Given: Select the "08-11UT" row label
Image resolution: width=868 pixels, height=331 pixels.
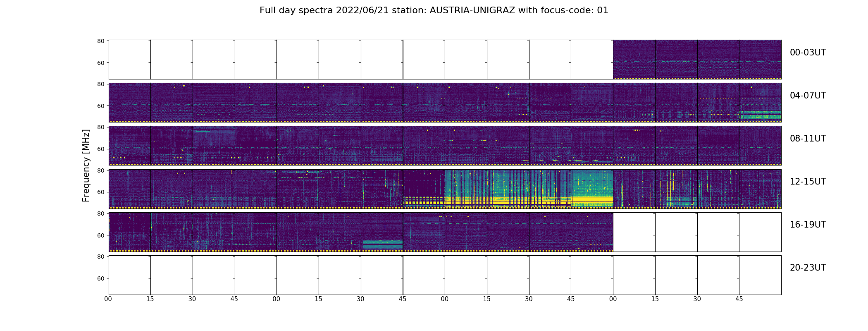Looking at the screenshot, I should (808, 139).
